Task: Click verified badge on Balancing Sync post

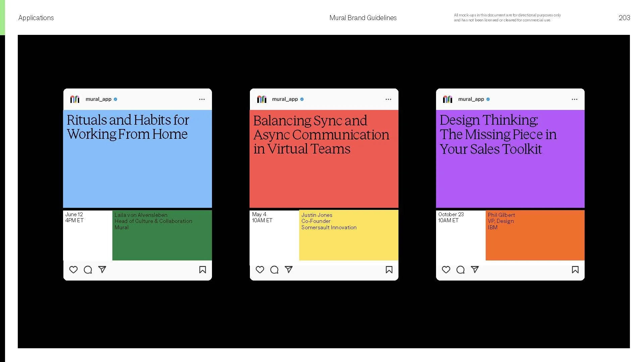Action: tap(302, 99)
